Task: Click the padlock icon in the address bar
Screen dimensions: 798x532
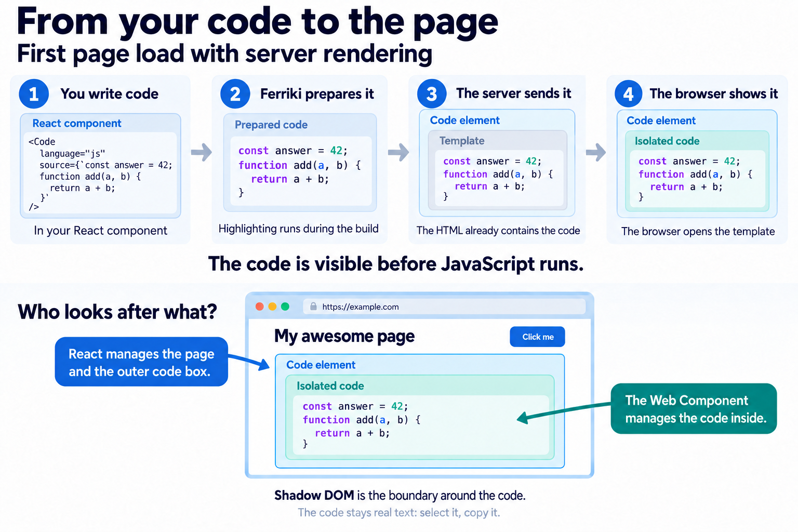Action: coord(313,307)
